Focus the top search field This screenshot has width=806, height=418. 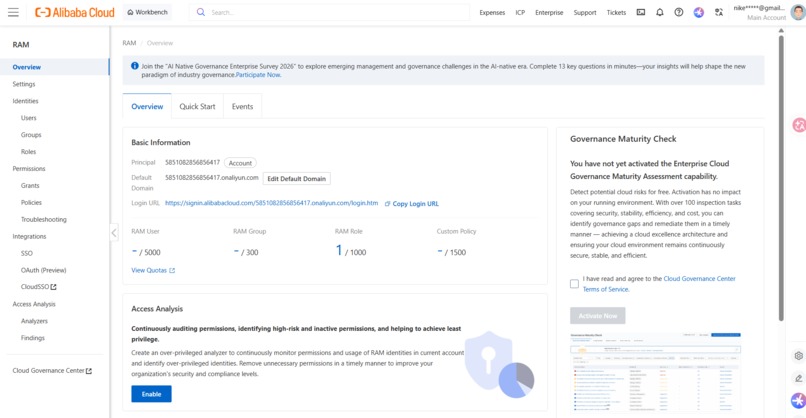329,12
